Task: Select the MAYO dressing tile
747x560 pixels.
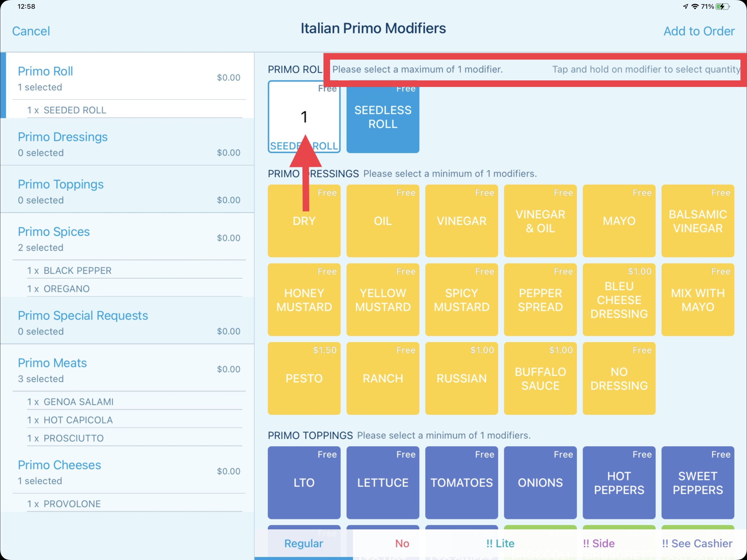Action: pyautogui.click(x=619, y=221)
